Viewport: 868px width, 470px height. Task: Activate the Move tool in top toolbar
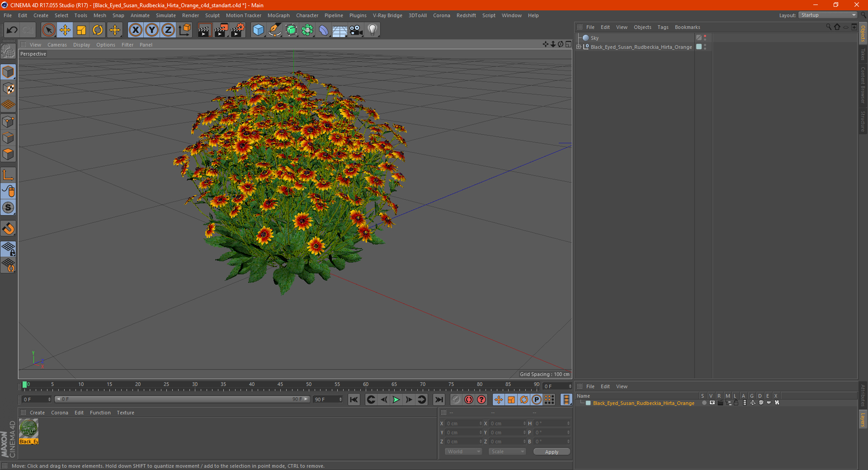coord(65,30)
